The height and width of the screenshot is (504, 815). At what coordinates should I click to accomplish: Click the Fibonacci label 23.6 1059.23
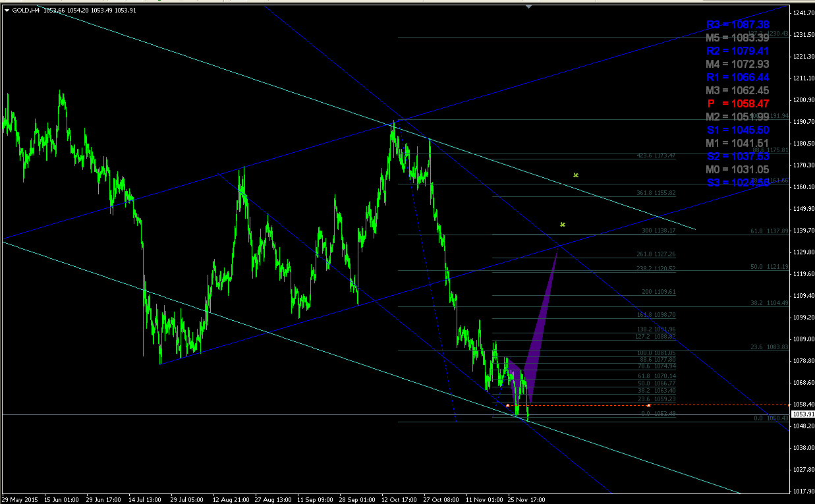point(657,399)
